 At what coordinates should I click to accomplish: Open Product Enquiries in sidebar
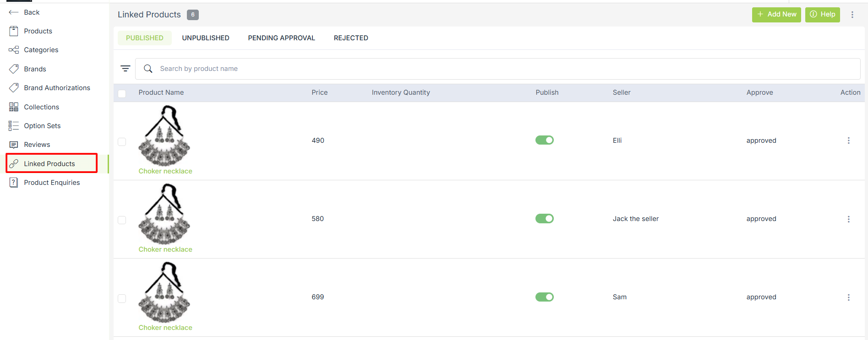[x=52, y=183]
